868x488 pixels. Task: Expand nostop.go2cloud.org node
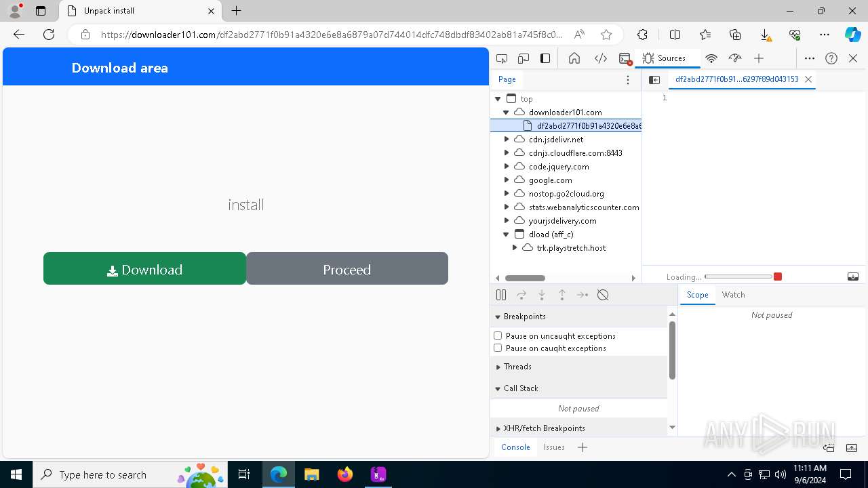pyautogui.click(x=506, y=193)
